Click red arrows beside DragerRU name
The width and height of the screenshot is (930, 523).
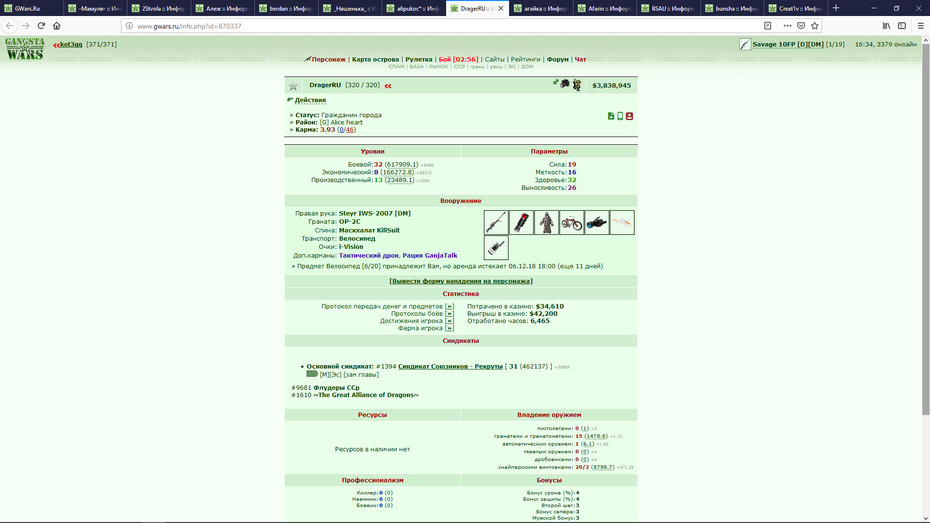click(x=388, y=86)
